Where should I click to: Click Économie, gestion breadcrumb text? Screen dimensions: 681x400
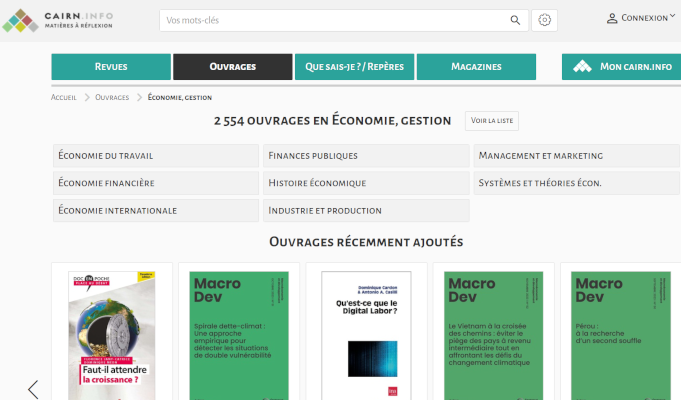click(180, 97)
